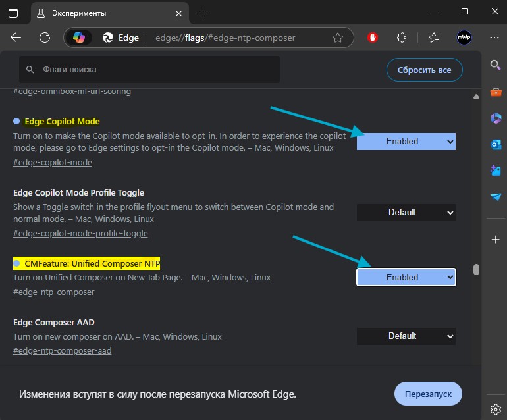Screen dimensions: 507x420
Task: Click the Edge logo site info
Action: (120, 38)
